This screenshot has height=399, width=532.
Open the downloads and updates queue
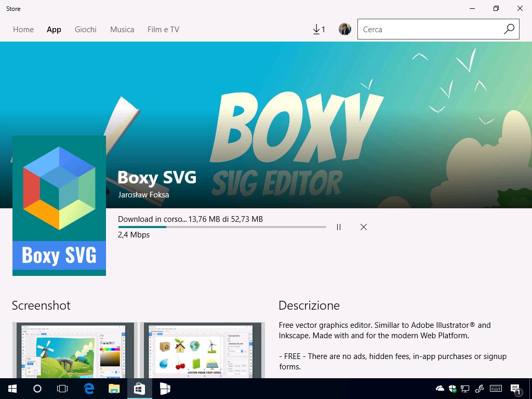318,30
